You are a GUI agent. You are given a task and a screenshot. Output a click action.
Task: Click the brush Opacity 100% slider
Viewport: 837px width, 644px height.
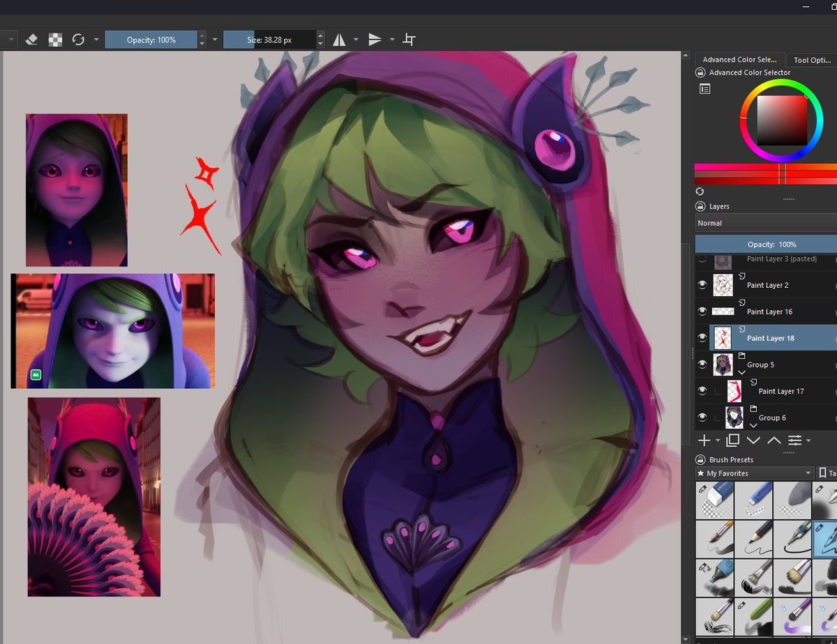151,40
